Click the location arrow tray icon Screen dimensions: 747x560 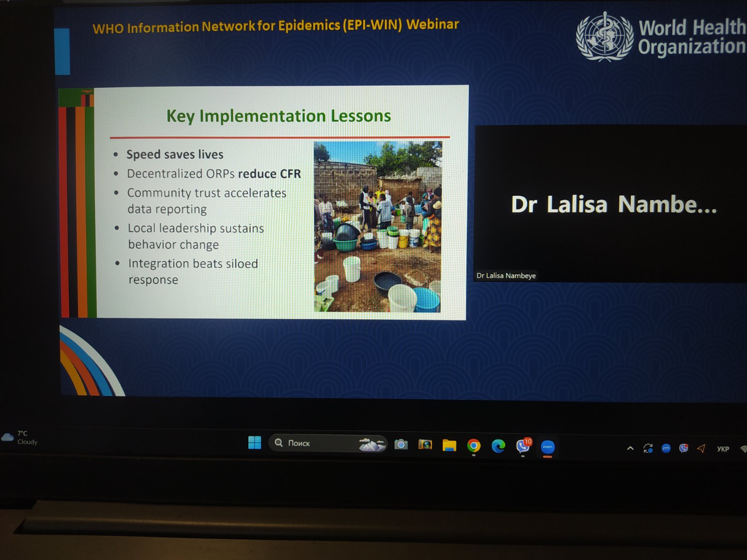point(701,448)
